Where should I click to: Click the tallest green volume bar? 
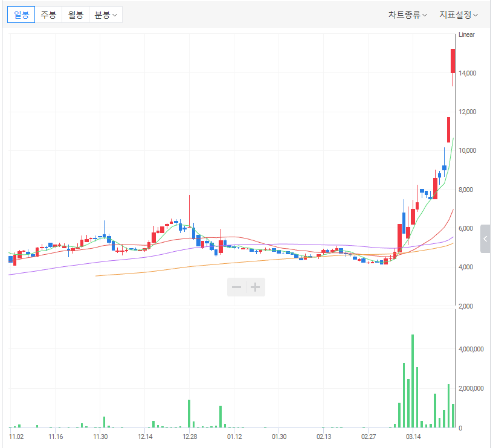(413, 381)
